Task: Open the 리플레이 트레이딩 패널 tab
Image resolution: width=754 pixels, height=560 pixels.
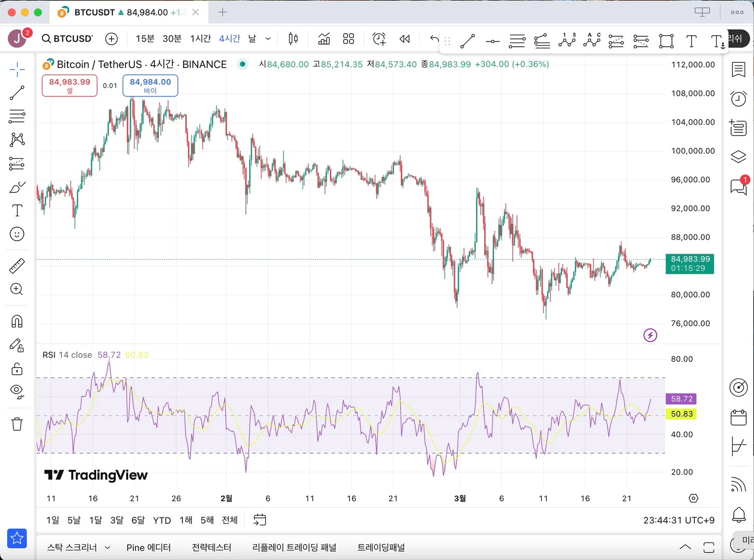Action: coord(294,548)
